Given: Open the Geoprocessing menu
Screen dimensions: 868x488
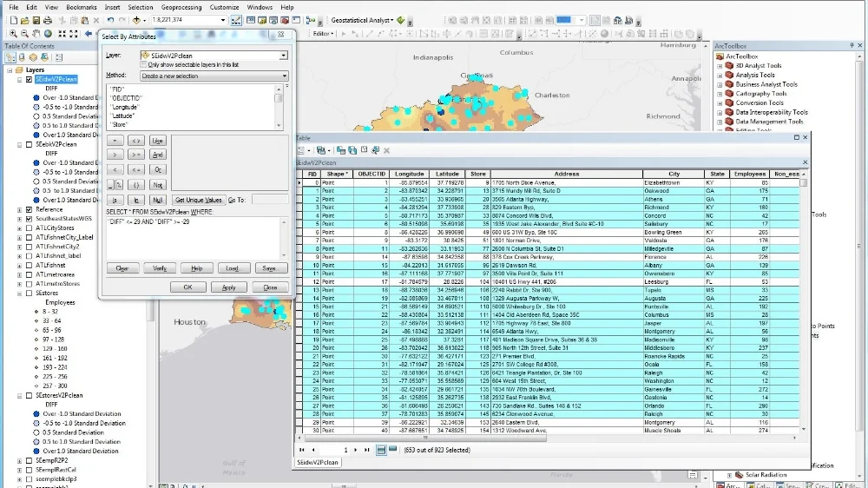Looking at the screenshot, I should point(181,7).
